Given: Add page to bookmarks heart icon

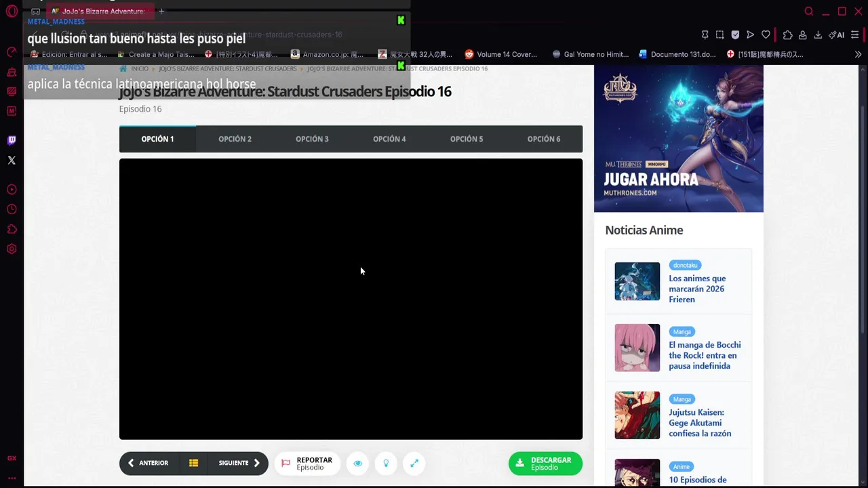Looking at the screenshot, I should 766,35.
